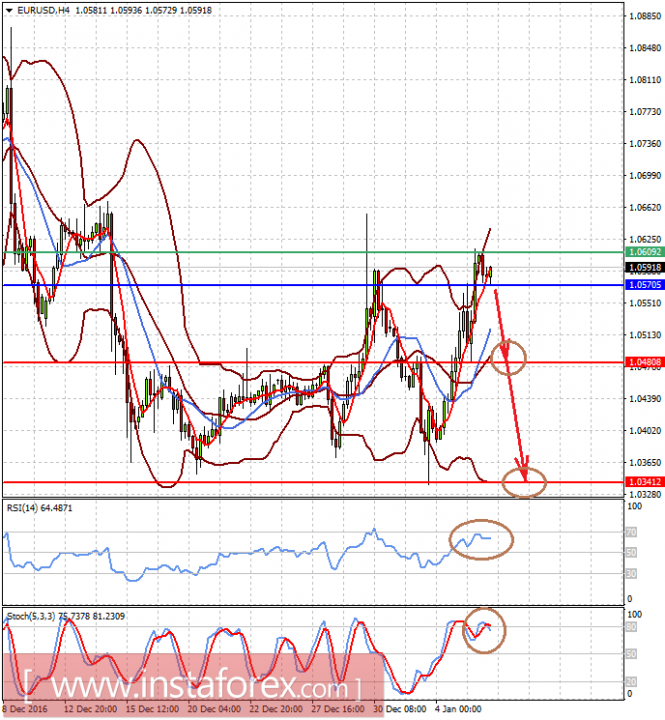Screen dimensions: 665x720
Task: Select the green 1.06092 price level tag
Action: [x=641, y=252]
